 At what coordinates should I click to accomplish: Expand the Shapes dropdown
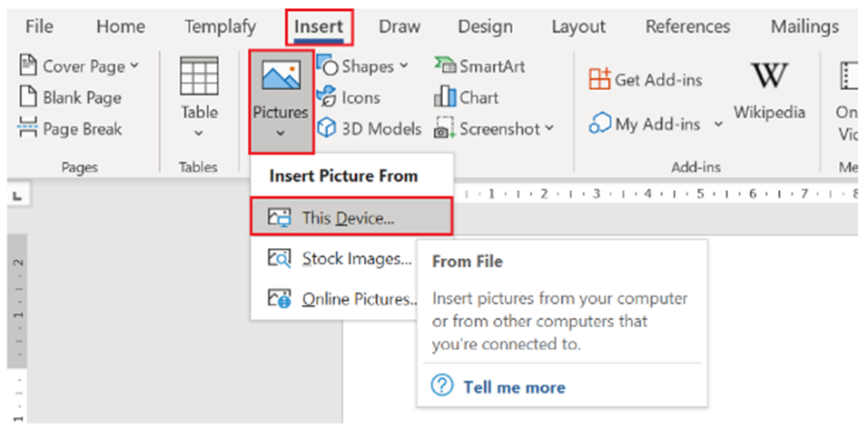[x=403, y=66]
